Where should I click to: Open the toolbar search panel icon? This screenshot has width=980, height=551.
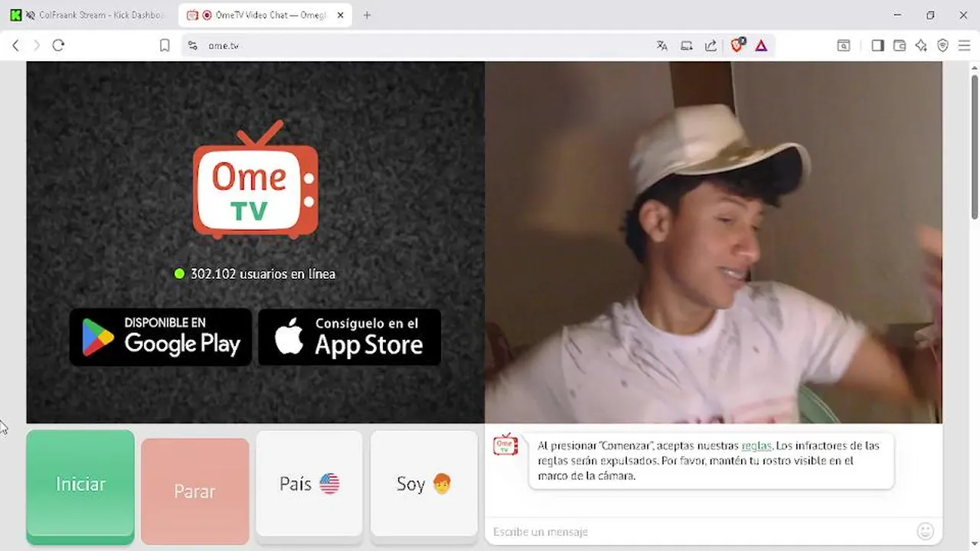pyautogui.click(x=843, y=45)
